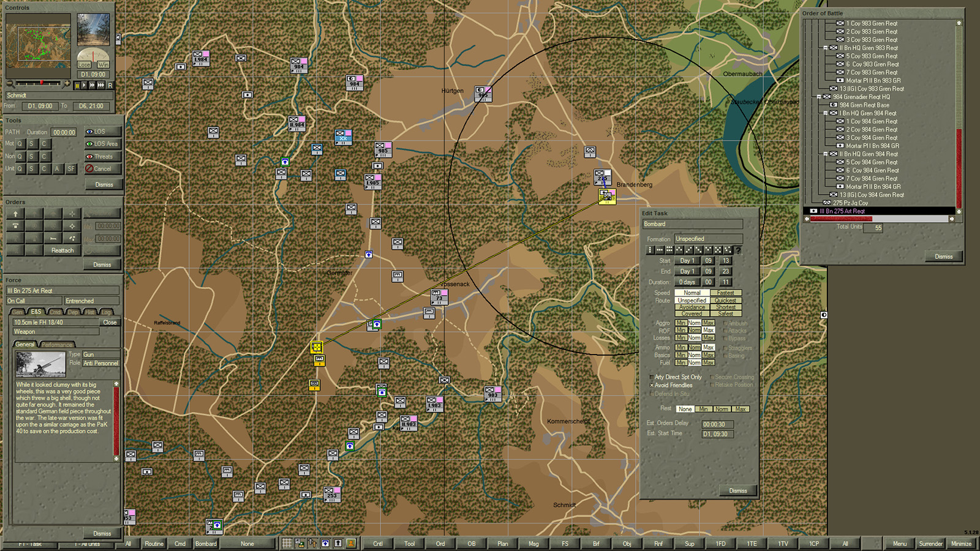
Task: Select the leftmost formation icon in Edit Task
Action: [651, 250]
